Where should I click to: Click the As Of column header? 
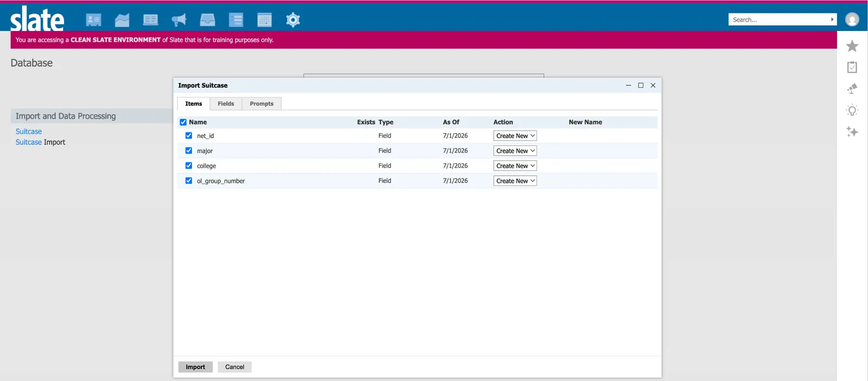pyautogui.click(x=451, y=122)
